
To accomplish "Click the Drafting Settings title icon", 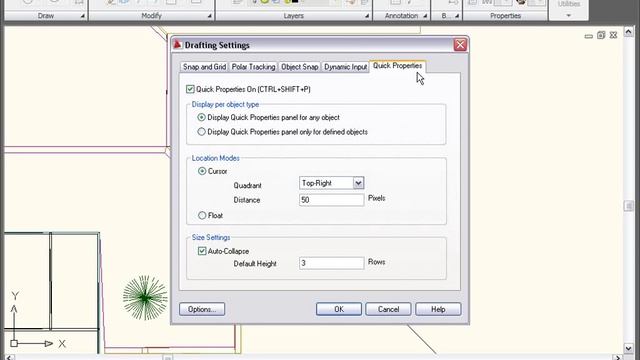I will 177,44.
